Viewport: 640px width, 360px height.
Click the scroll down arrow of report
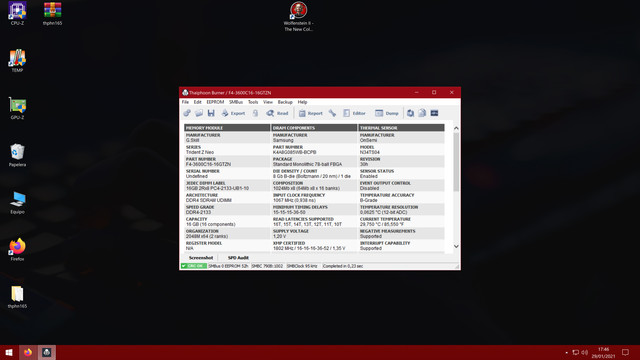(x=456, y=246)
